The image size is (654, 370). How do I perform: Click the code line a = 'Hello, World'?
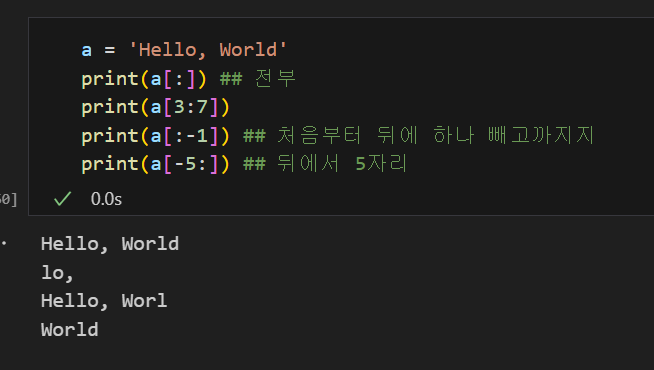point(184,50)
